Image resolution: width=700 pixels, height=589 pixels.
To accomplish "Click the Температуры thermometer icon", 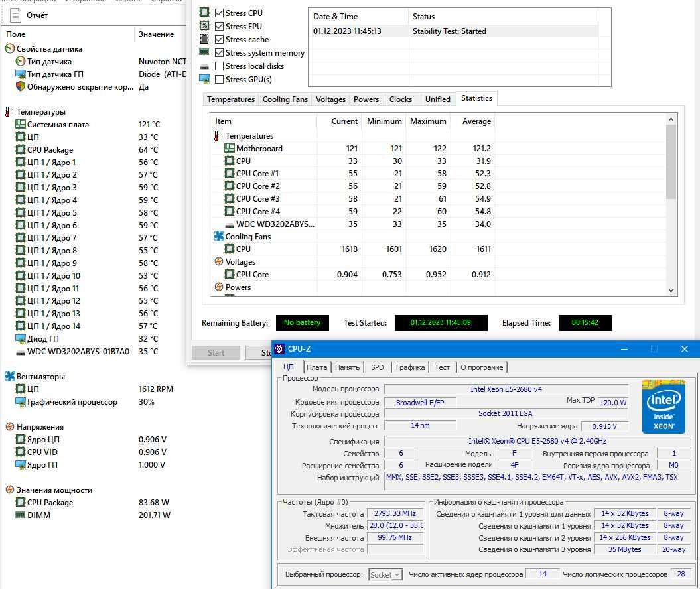I will 9,111.
